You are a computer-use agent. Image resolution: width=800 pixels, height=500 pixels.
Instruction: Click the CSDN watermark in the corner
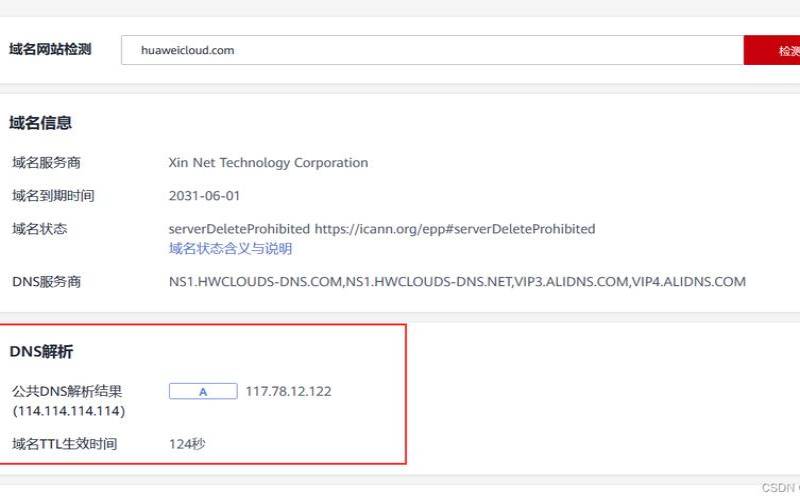(780, 488)
